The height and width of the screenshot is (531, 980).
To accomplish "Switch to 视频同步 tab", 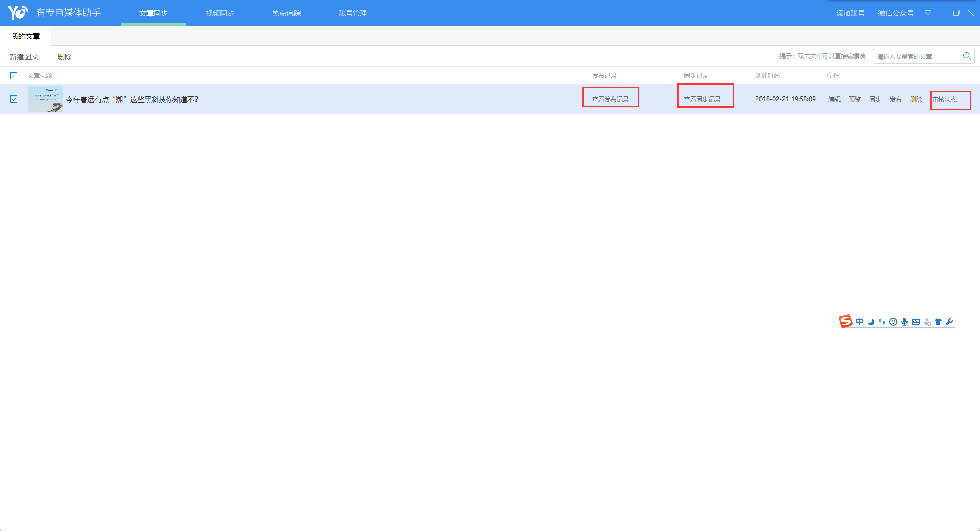I will [219, 13].
